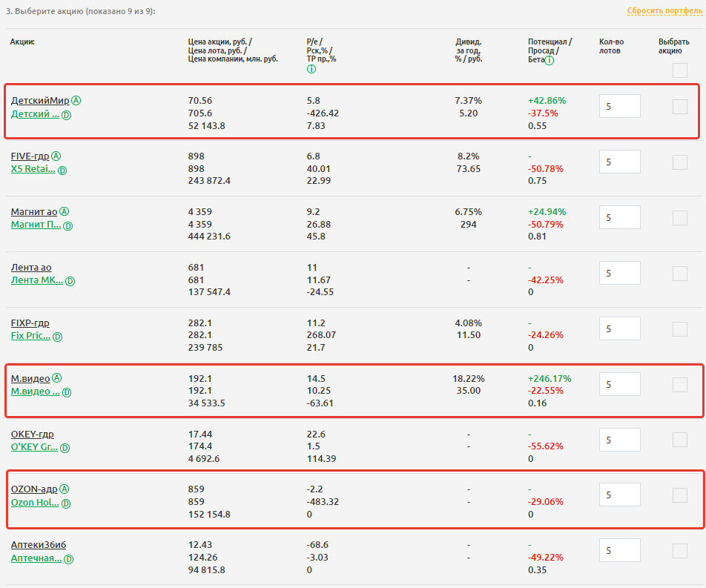Tick the checkbox for ДетскийМир stock
Viewport: 706px width, 588px height.
[680, 107]
